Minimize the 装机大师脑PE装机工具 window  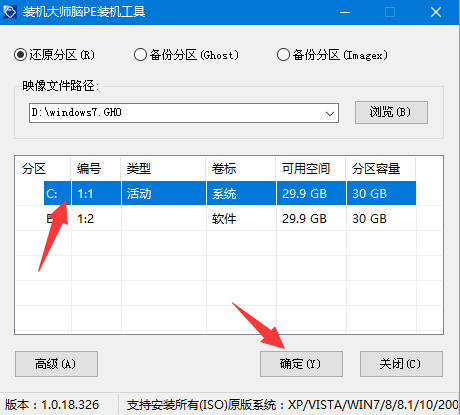pos(345,12)
